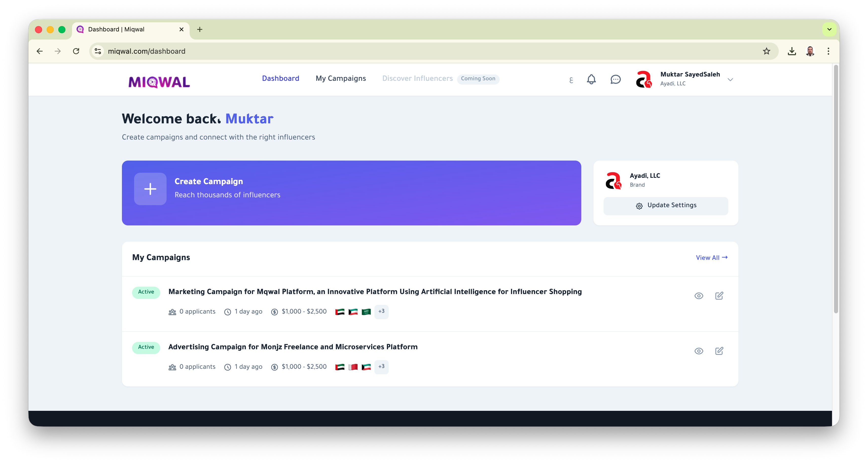Screen dimensions: 868x464
Task: Bookmark page with star icon
Action: 767,51
